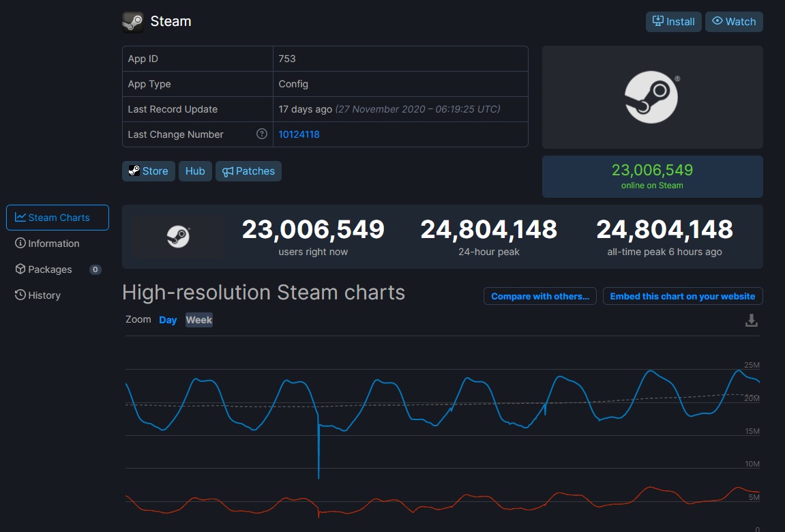Click Embed this chart on your website
The width and height of the screenshot is (785, 532).
683,296
